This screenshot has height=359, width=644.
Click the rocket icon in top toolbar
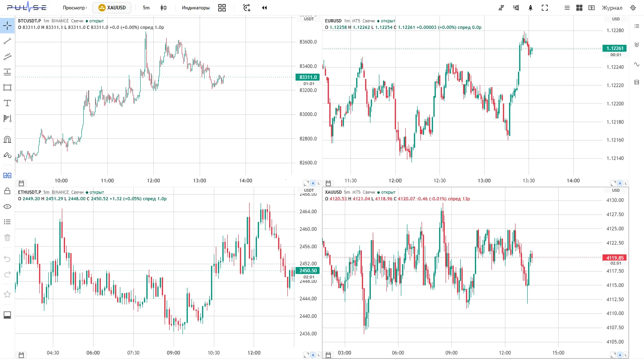tap(531, 8)
